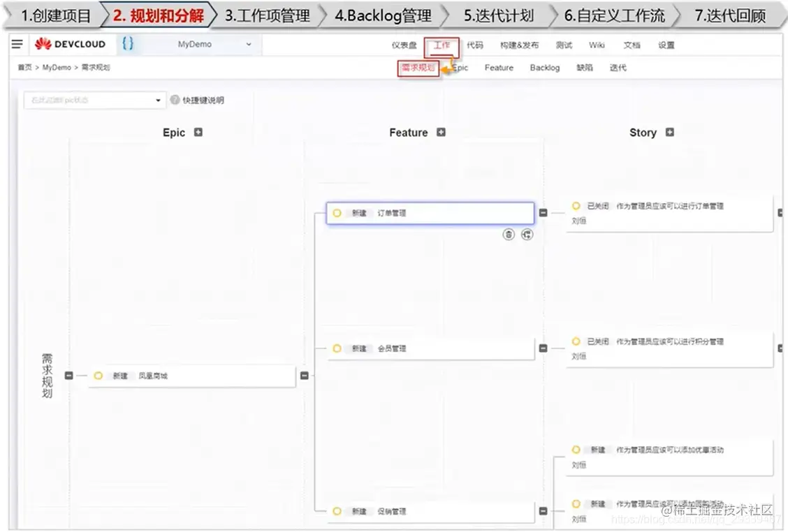Switch to the Backlog tab

pos(544,67)
